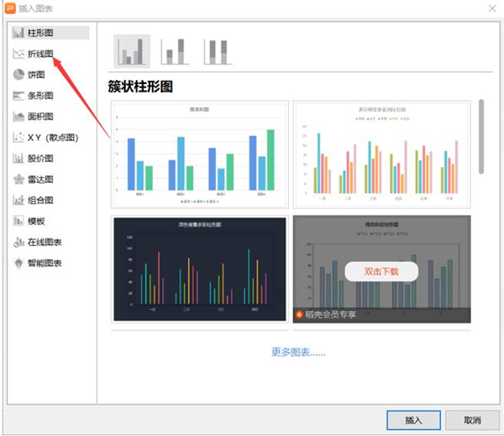Choose the 面积图 area chart category
This screenshot has width=504, height=436.
pos(40,117)
